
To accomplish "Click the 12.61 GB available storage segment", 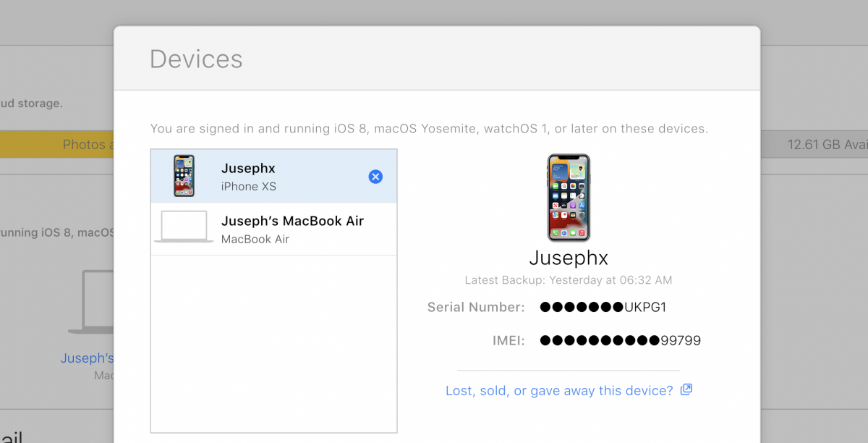I will click(825, 145).
